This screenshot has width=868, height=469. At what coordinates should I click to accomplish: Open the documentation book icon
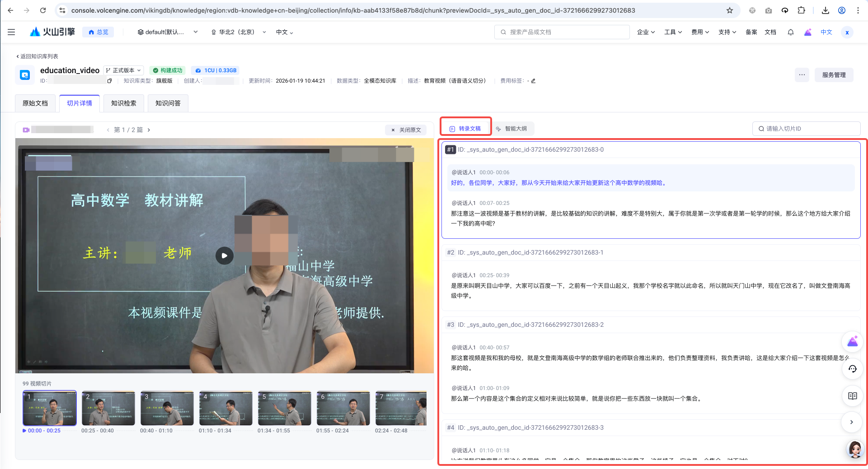pos(852,396)
